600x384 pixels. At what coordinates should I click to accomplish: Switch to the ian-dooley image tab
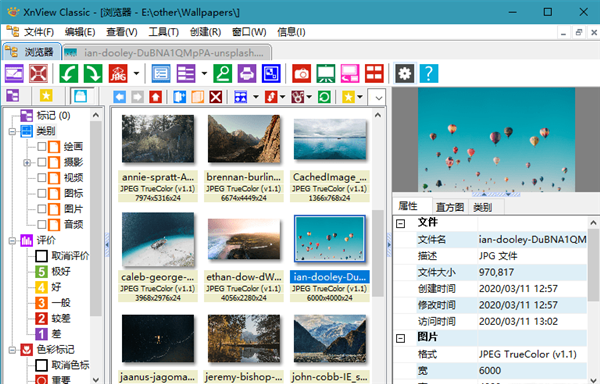pos(167,52)
